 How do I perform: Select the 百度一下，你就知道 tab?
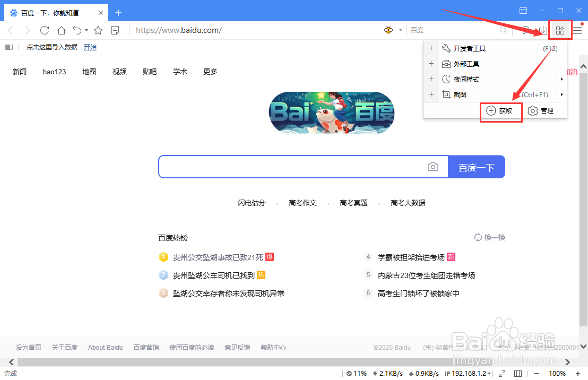(x=56, y=13)
